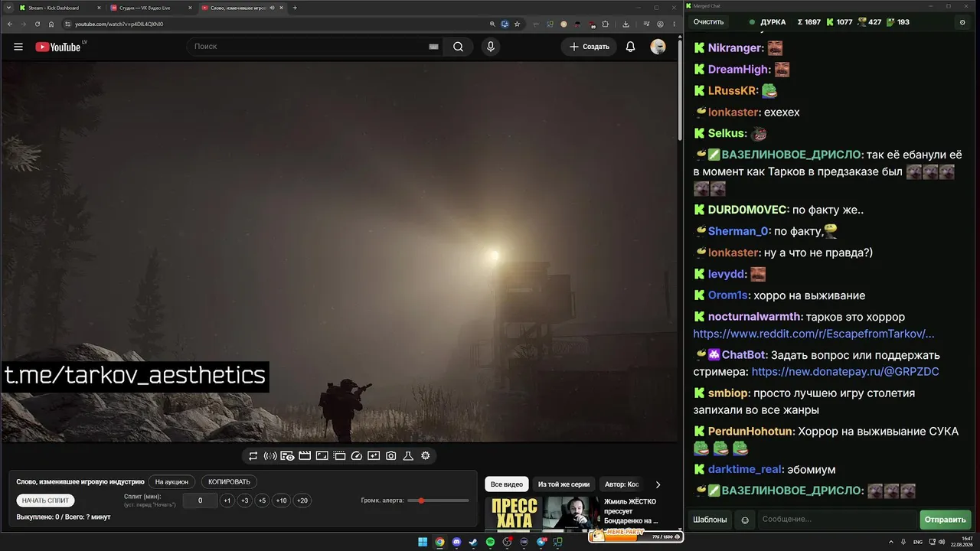Go back in Chrome navigation
980x551 pixels.
pyautogui.click(x=10, y=24)
